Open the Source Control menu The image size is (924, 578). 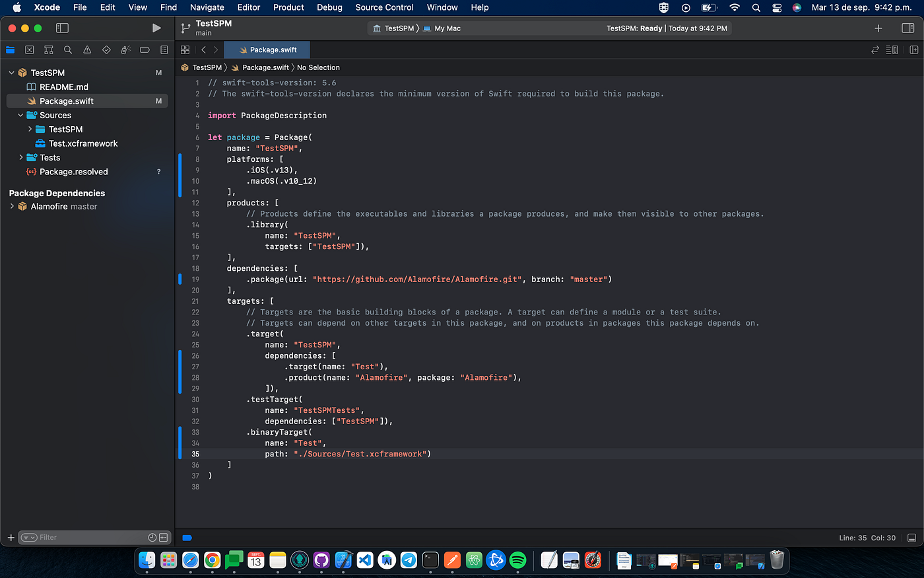(384, 7)
